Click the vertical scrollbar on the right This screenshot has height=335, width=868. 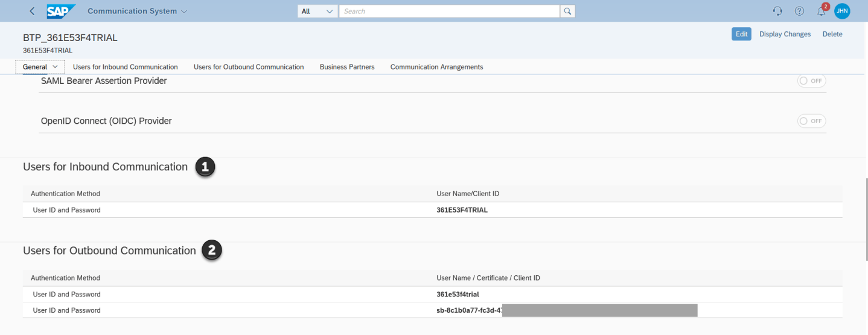coord(866,220)
